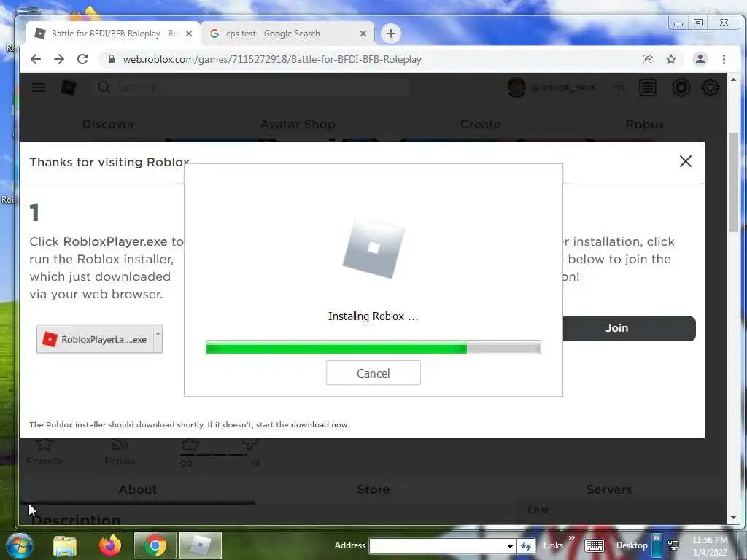Click the Join button
747x560 pixels.
coord(629,329)
